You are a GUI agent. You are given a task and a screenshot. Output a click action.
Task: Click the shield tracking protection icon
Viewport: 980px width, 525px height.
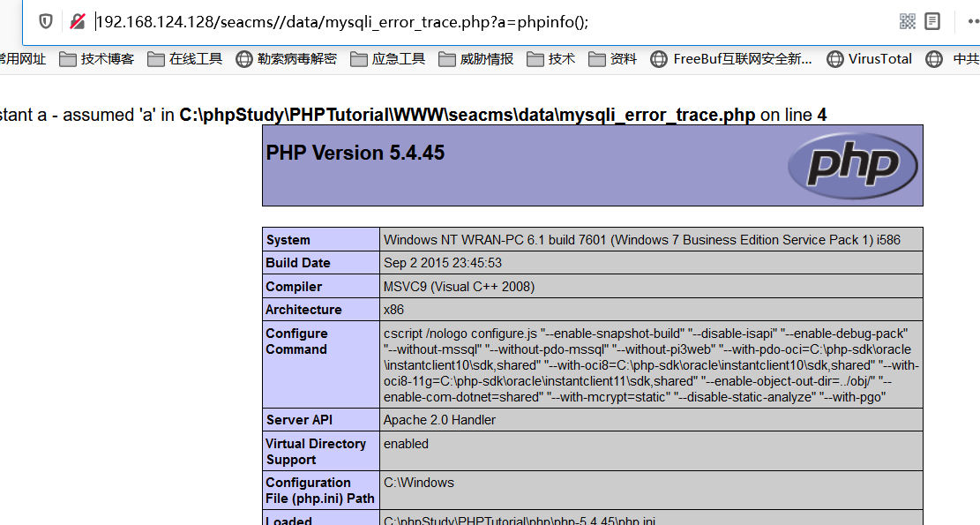click(x=46, y=22)
